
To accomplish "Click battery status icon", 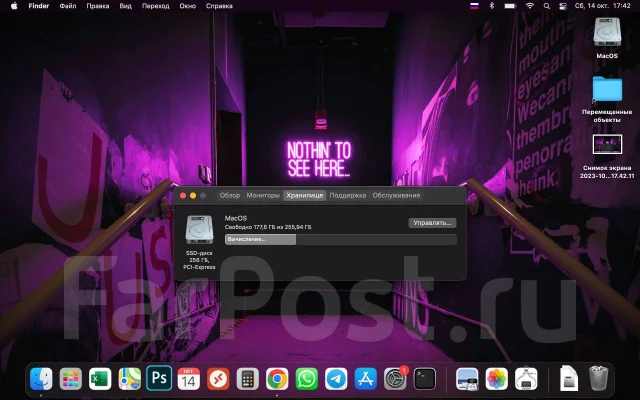I will coord(510,6).
